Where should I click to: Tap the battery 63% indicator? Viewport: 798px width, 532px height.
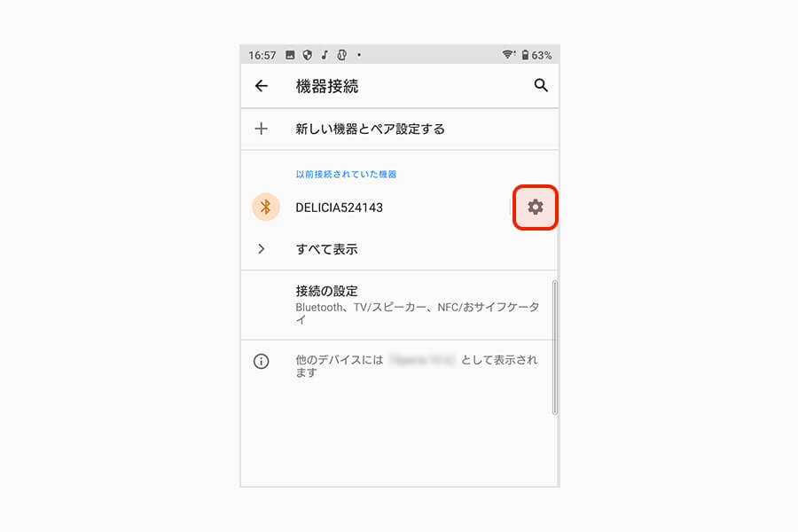tap(536, 55)
